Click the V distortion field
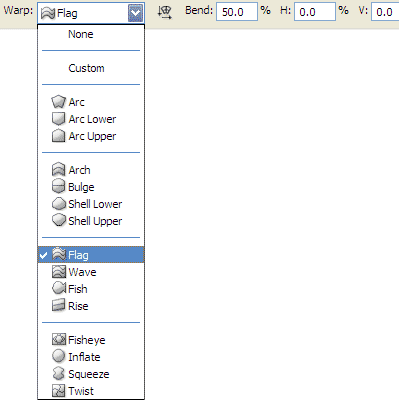The image size is (399, 400). pos(385,12)
